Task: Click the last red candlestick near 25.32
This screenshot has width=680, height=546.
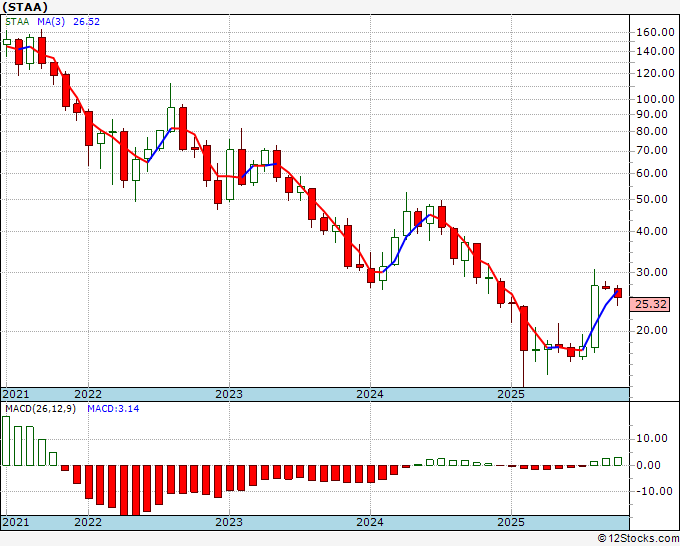Action: coord(618,293)
